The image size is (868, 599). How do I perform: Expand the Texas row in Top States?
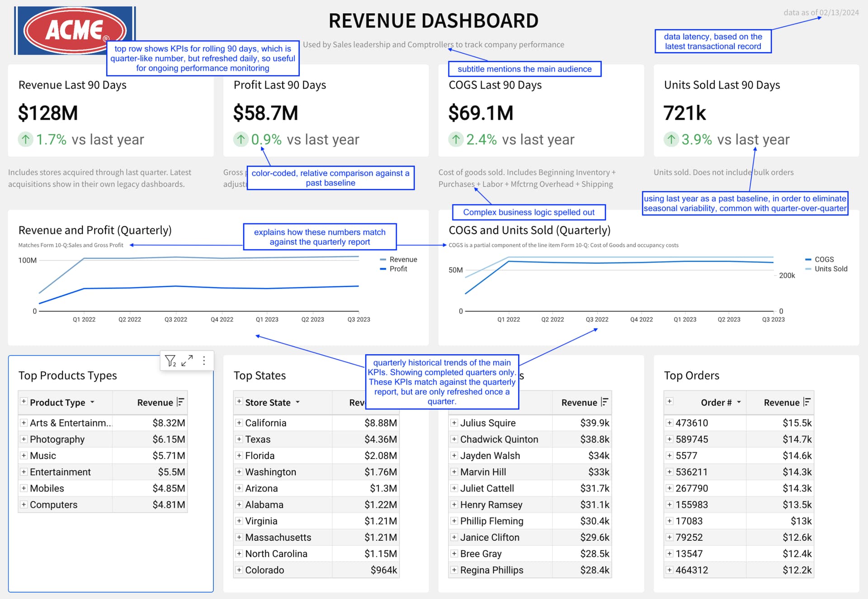pos(239,439)
